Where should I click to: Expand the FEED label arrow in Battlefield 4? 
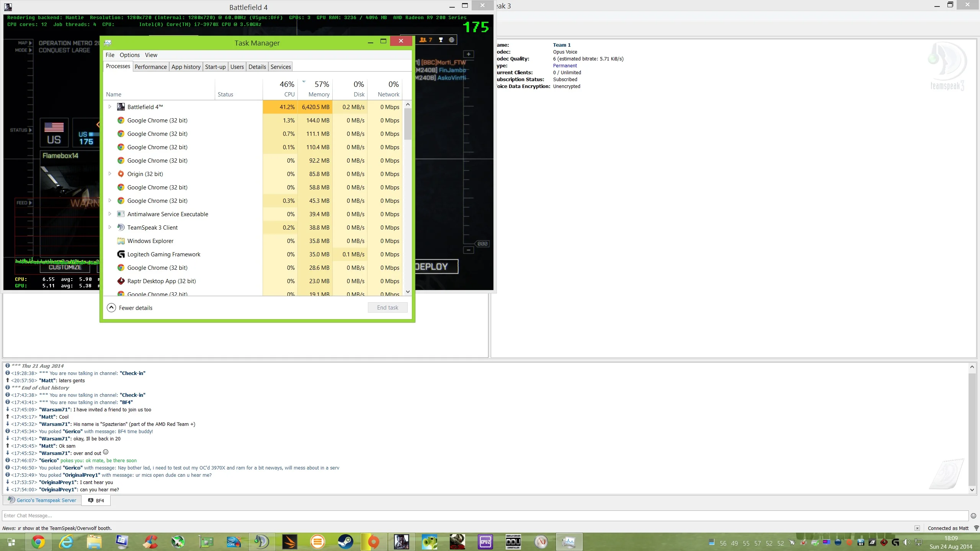[30, 203]
